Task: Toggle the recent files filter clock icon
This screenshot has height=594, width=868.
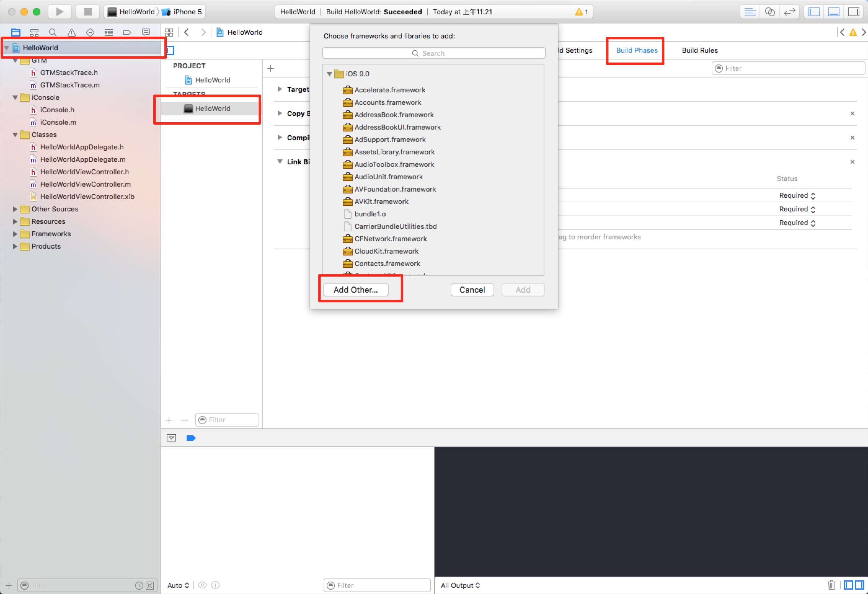Action: tap(139, 585)
